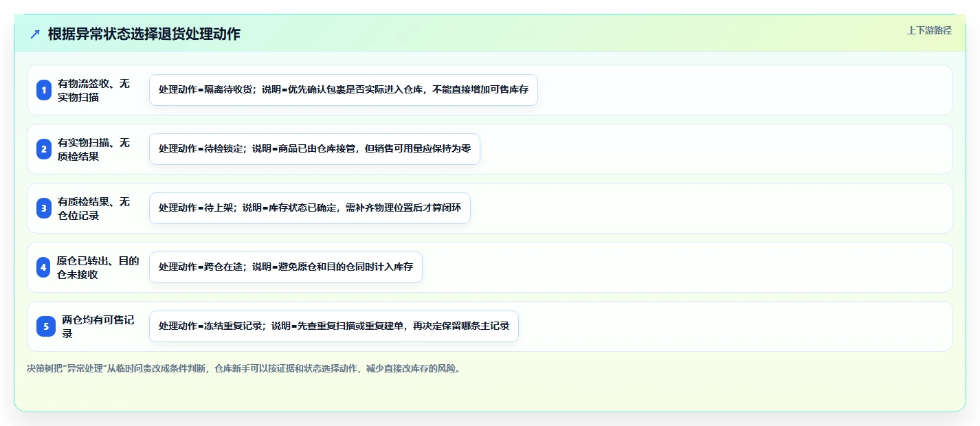Image resolution: width=980 pixels, height=426 pixels.
Task: Select the step 5 number badge
Action: pos(46,326)
